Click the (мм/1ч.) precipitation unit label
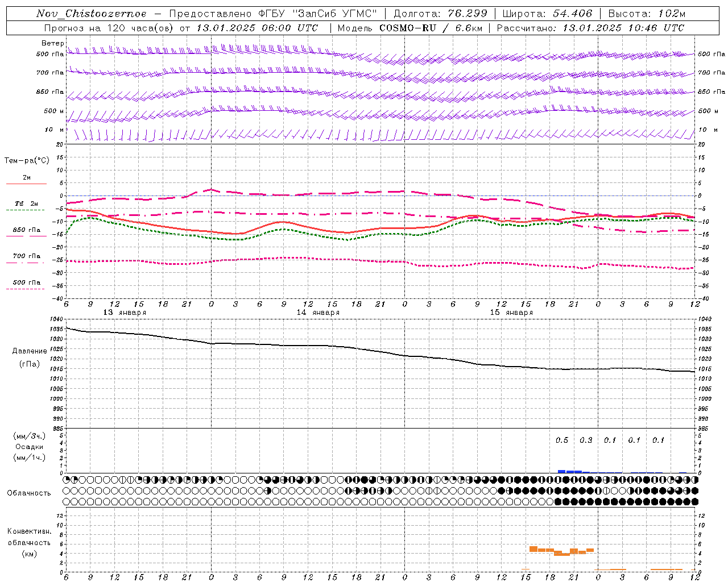This screenshot has width=728, height=582. [x=30, y=458]
